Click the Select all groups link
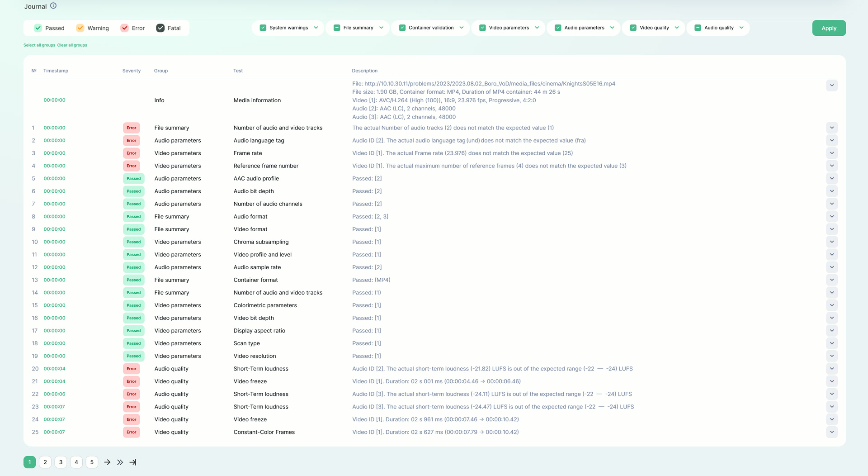Viewport: 868px width, 476px height. pyautogui.click(x=39, y=45)
